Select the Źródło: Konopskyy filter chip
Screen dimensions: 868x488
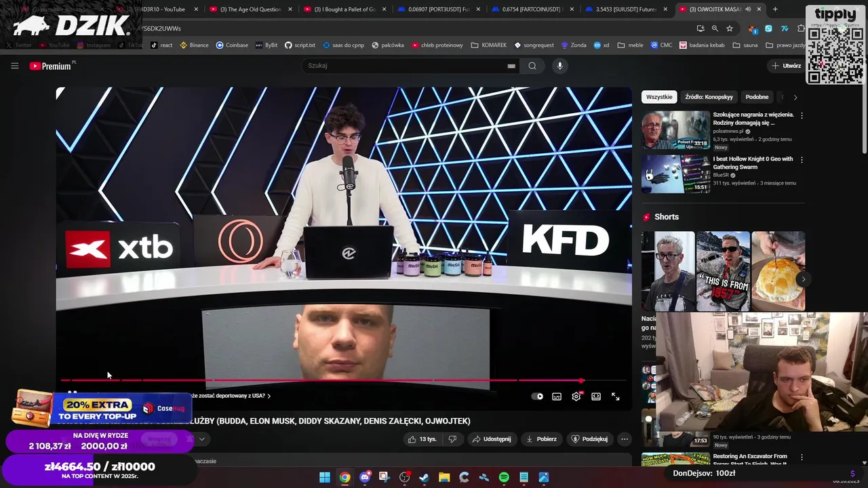(709, 97)
